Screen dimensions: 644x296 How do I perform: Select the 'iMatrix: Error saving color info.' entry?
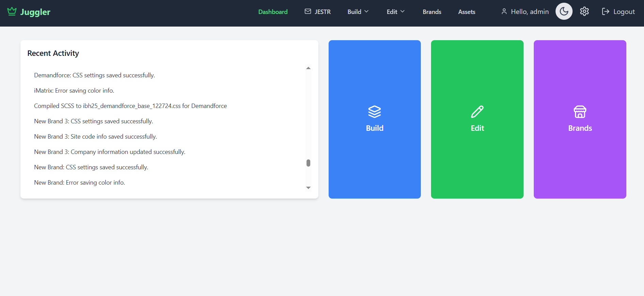(74, 91)
